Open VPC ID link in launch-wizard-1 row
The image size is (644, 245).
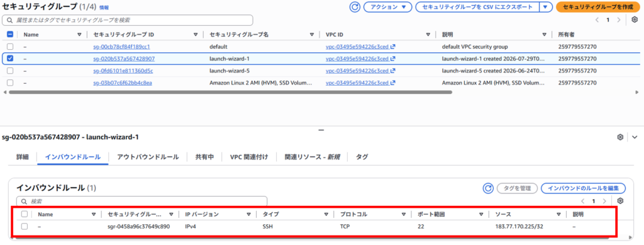pos(357,59)
